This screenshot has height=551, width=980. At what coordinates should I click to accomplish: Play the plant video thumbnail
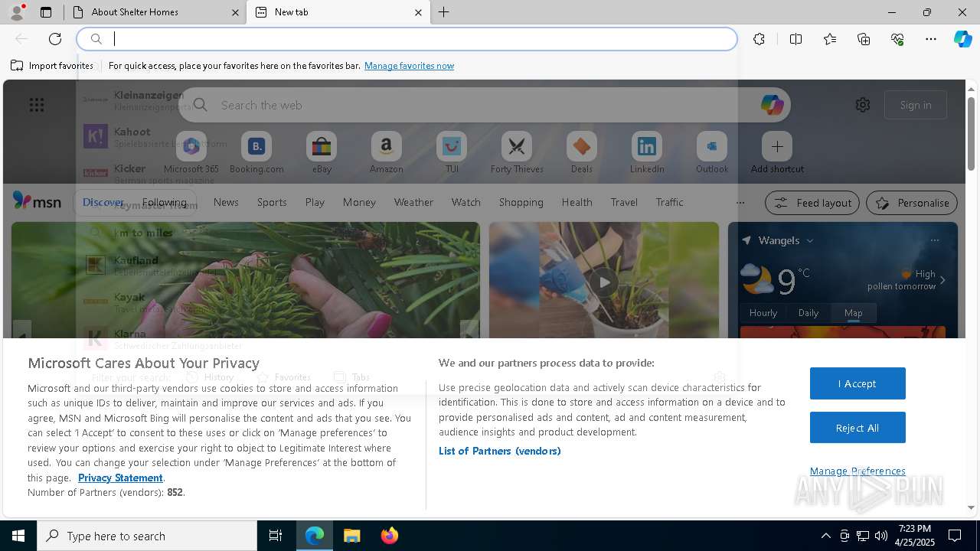pos(604,281)
